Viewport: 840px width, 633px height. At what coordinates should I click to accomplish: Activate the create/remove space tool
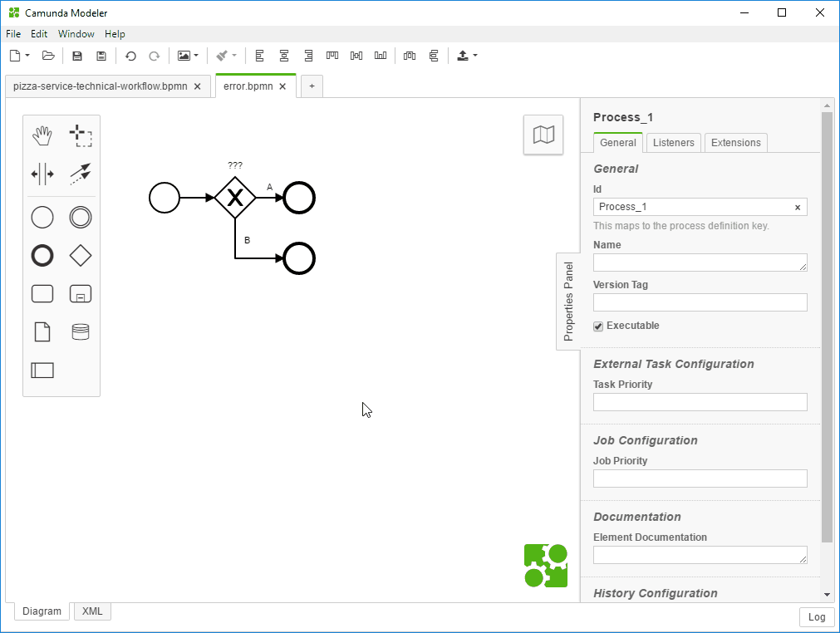[42, 174]
